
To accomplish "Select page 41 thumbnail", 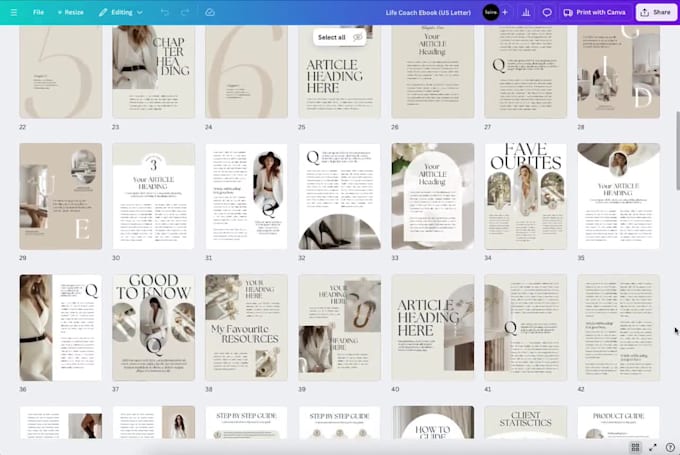I will coord(526,327).
